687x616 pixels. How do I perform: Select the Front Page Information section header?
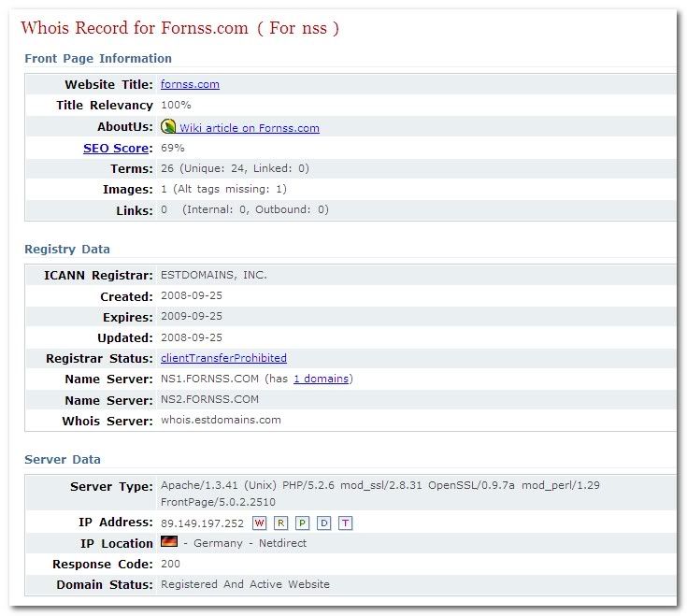pos(98,58)
